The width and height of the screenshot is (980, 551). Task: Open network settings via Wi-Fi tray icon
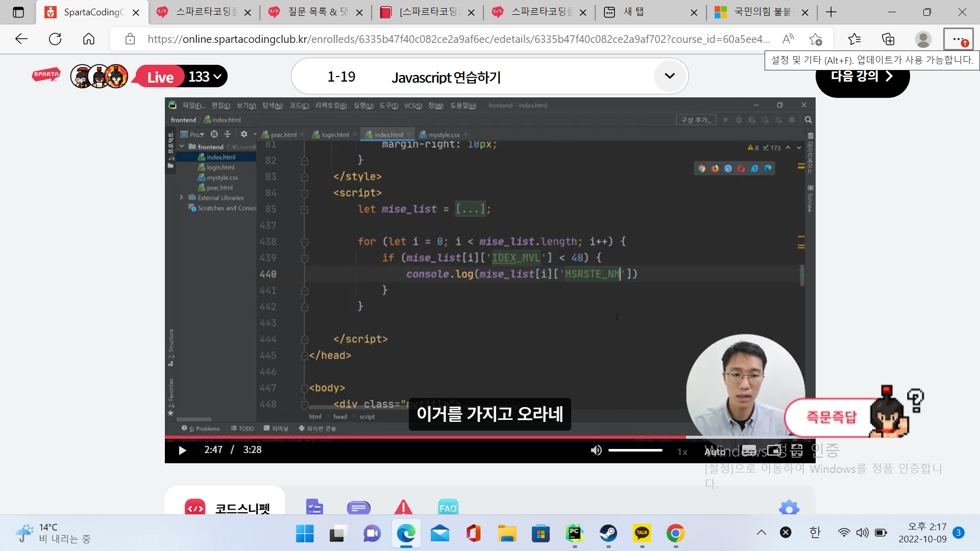tap(844, 533)
